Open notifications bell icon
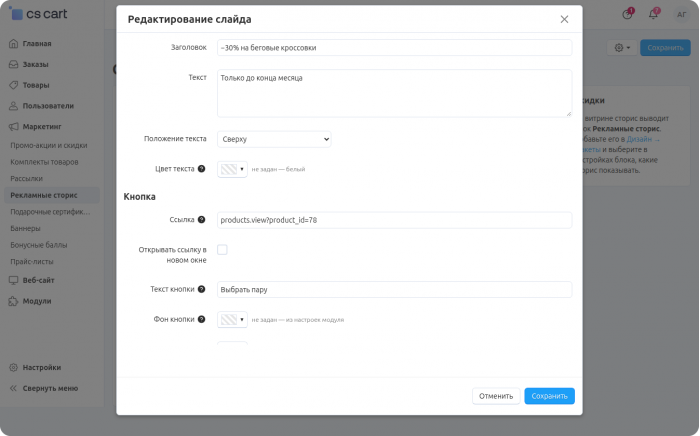Image resolution: width=700 pixels, height=436 pixels. [x=653, y=14]
